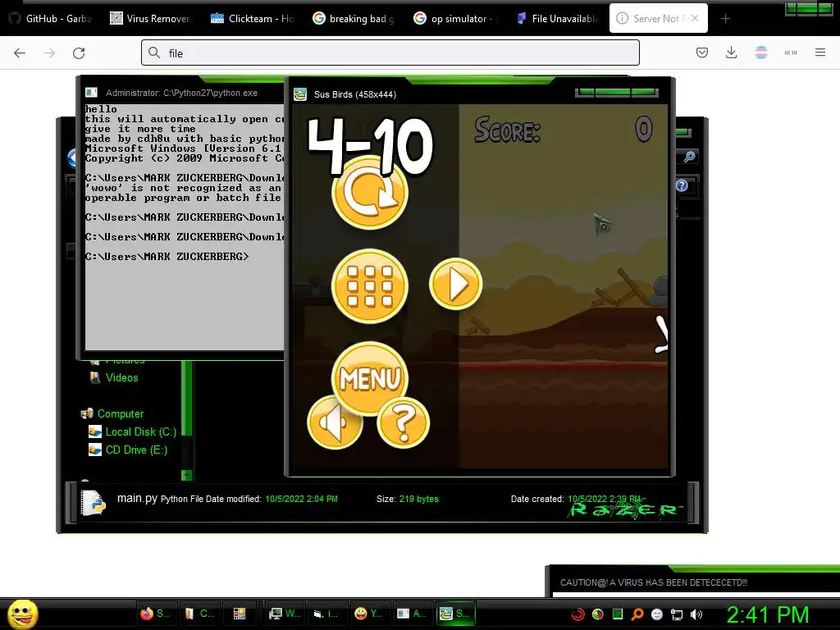
Task: Switch to the Virus Remover tab
Action: click(x=150, y=18)
